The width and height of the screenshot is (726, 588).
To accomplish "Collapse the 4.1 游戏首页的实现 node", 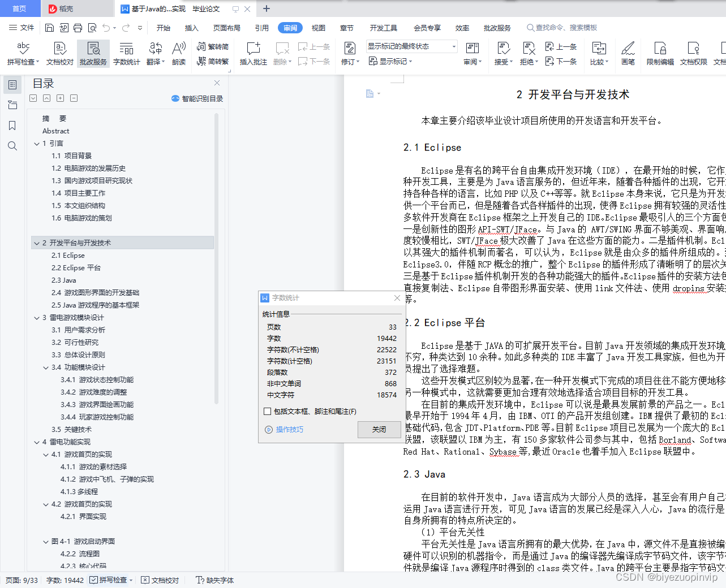I will (46, 455).
